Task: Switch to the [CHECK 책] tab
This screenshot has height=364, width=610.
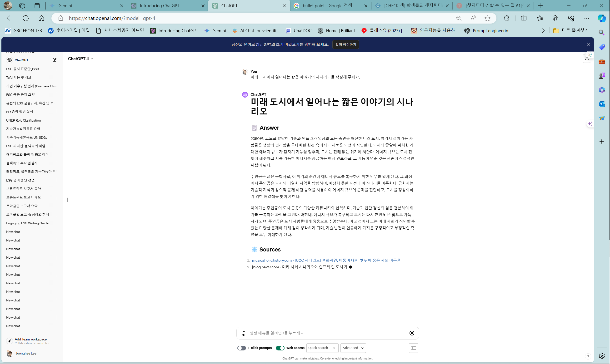Action: point(411,6)
